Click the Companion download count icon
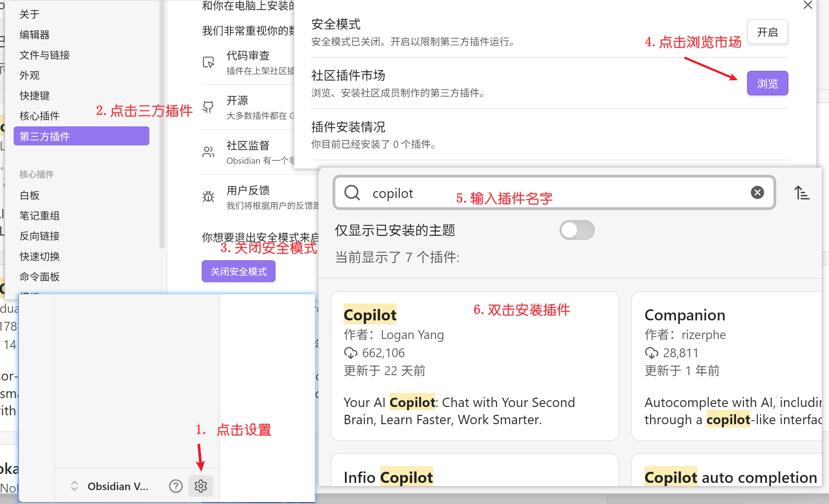Screen dimensions: 829x504 tap(652, 353)
